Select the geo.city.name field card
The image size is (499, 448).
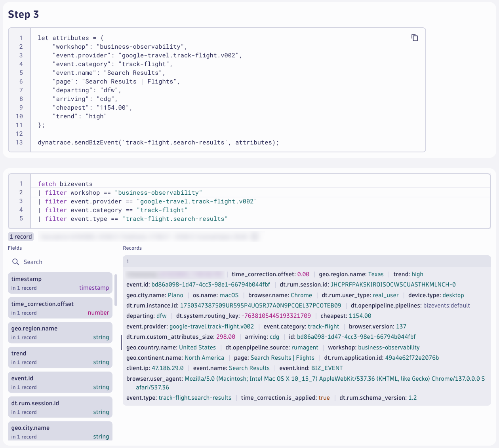point(60,431)
